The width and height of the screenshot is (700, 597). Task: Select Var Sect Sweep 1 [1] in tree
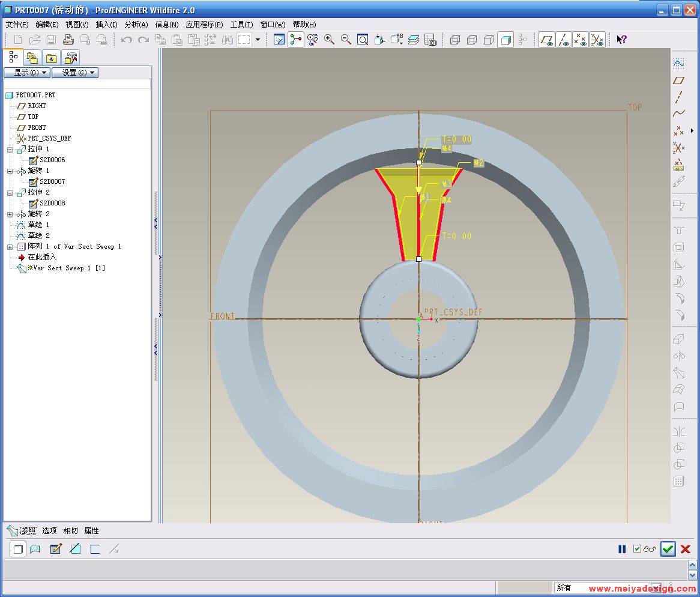point(68,268)
